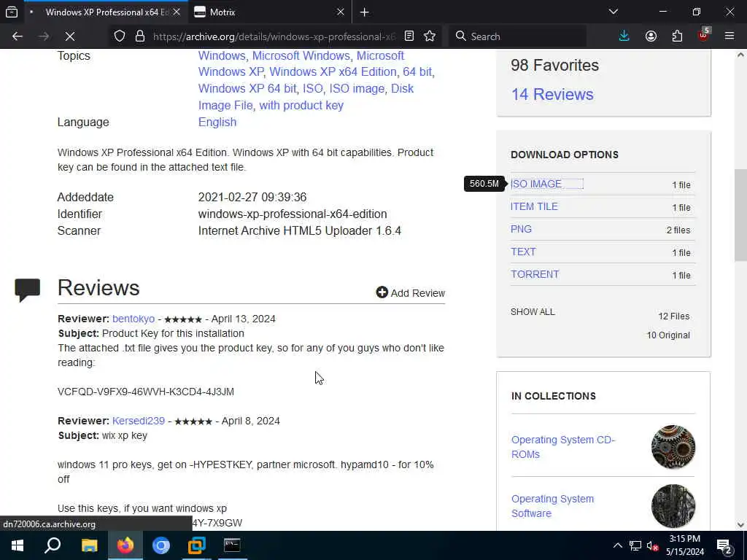Download the TEXT file
This screenshot has height=560, width=747.
[x=523, y=252]
